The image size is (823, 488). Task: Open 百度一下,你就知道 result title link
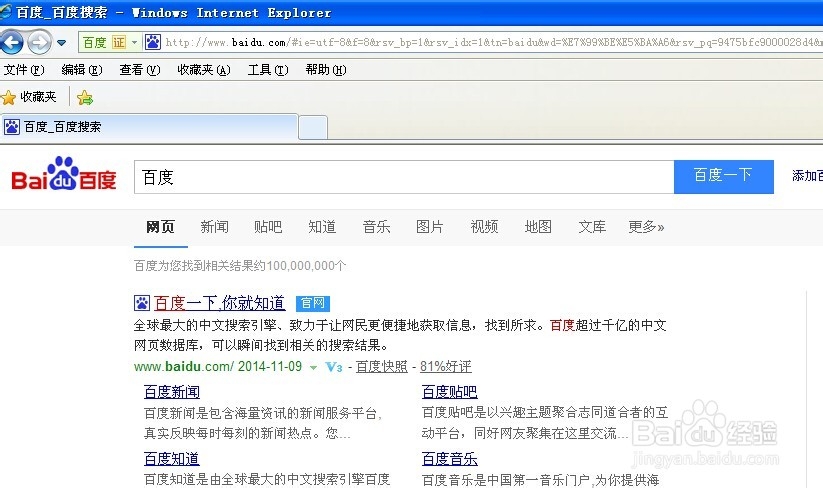point(219,303)
